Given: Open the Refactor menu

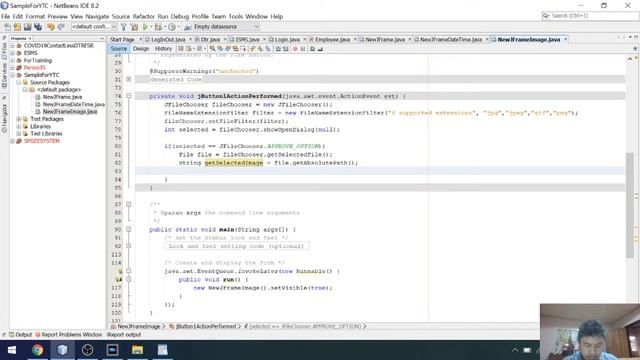Looking at the screenshot, I should coord(144,17).
